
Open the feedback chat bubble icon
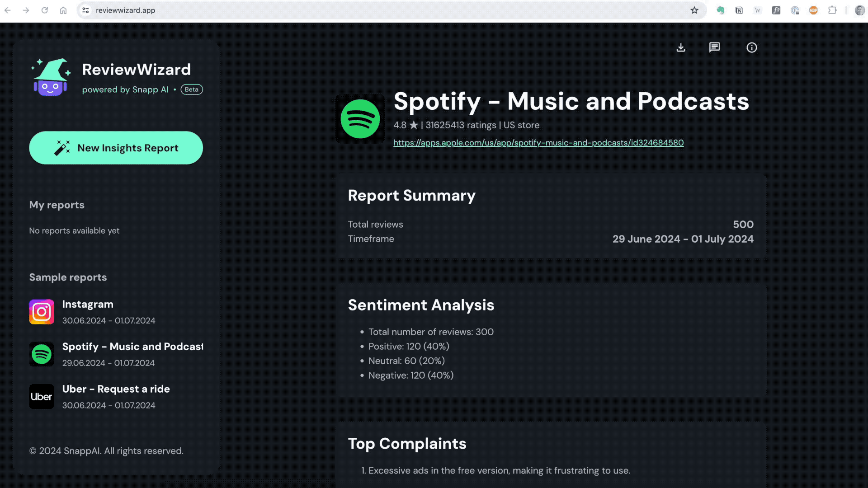click(714, 47)
